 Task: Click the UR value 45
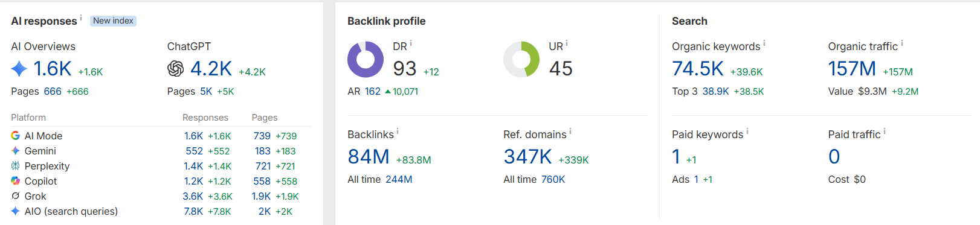tap(561, 69)
